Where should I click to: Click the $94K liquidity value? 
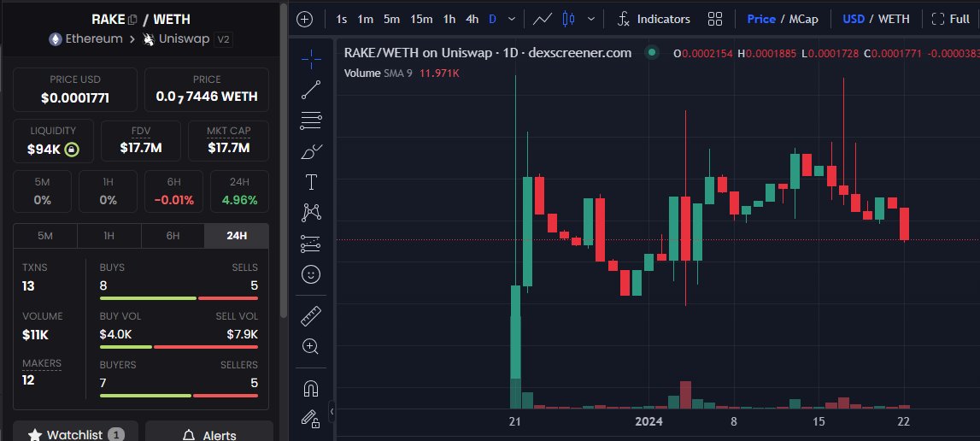[x=44, y=150]
